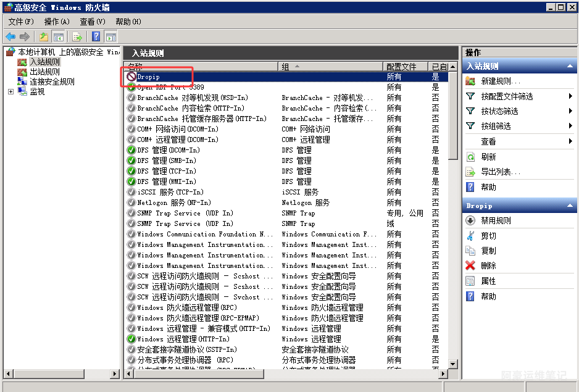
Task: Click the 按状态筛选 funnel icon
Action: coord(470,111)
